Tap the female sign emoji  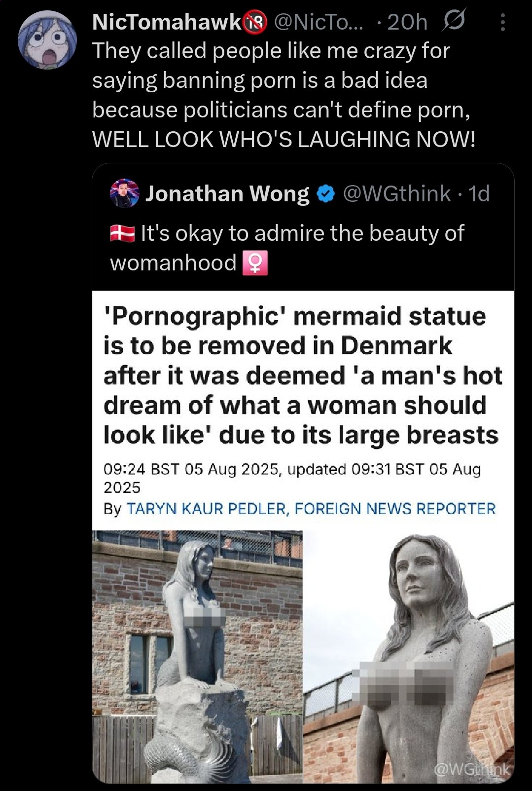point(255,263)
